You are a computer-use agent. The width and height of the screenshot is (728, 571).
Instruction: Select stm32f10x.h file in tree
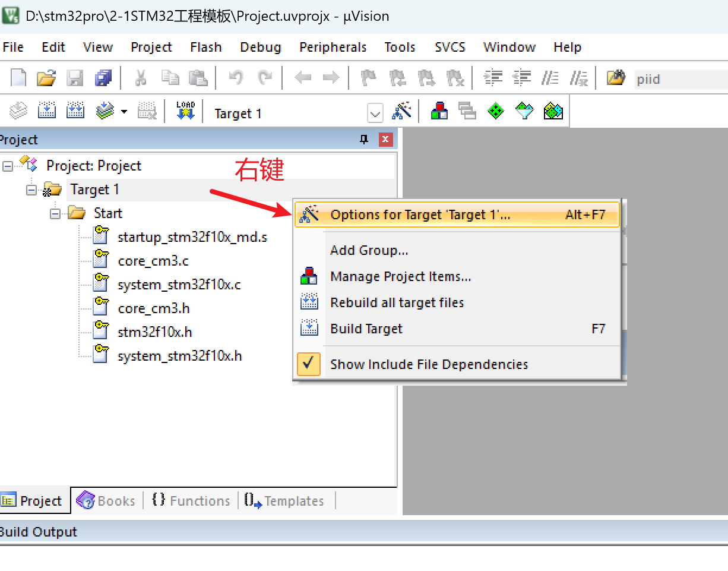point(155,333)
